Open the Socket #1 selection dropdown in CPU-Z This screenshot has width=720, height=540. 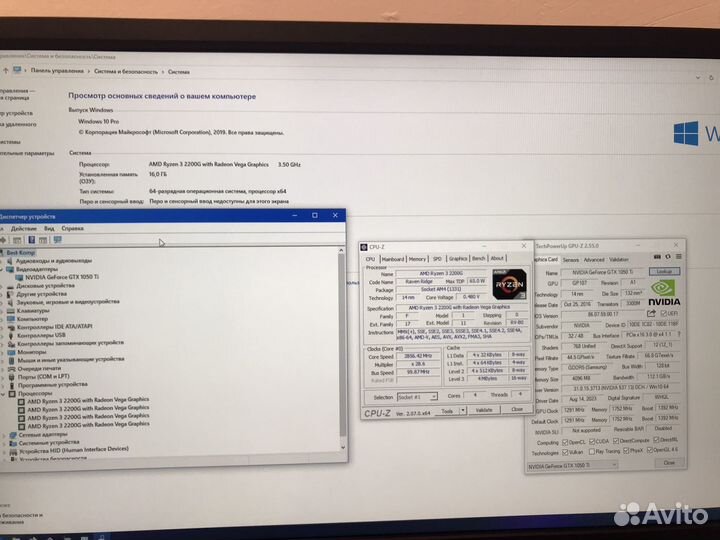(x=434, y=396)
